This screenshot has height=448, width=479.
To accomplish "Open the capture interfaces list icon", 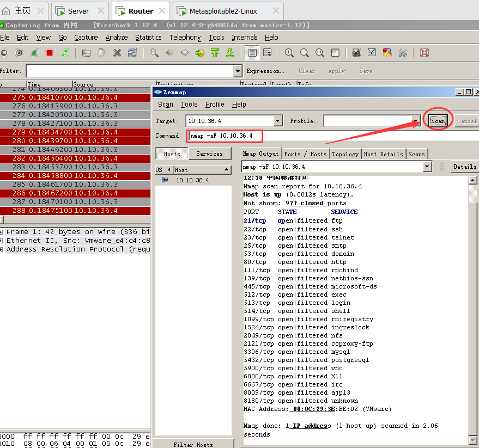I will [4, 53].
